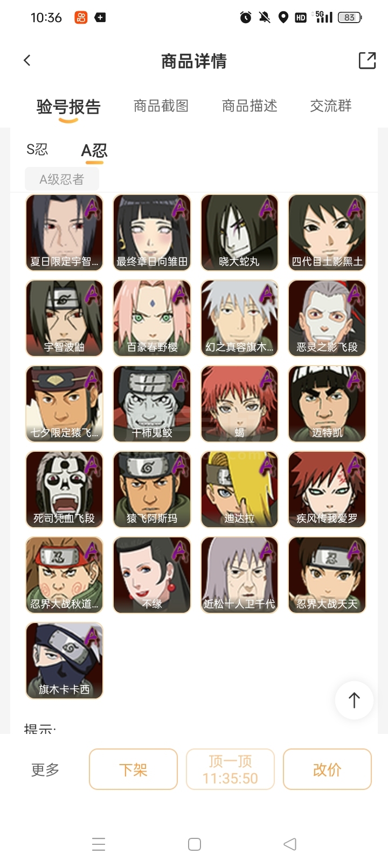Screen dimensions: 388x868
Task: Switch to the S忍 sub-tab
Action: tap(37, 149)
